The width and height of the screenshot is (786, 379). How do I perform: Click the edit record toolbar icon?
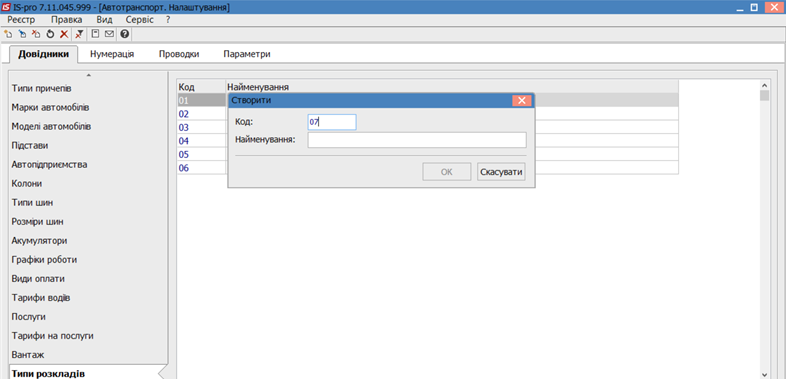click(22, 34)
